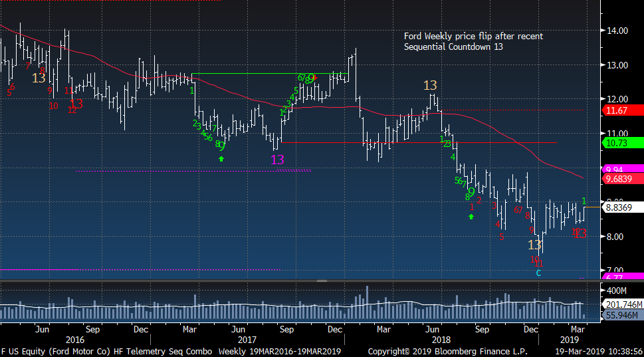
Task: Click the 2018 year label on time axis
Action: pos(441,340)
